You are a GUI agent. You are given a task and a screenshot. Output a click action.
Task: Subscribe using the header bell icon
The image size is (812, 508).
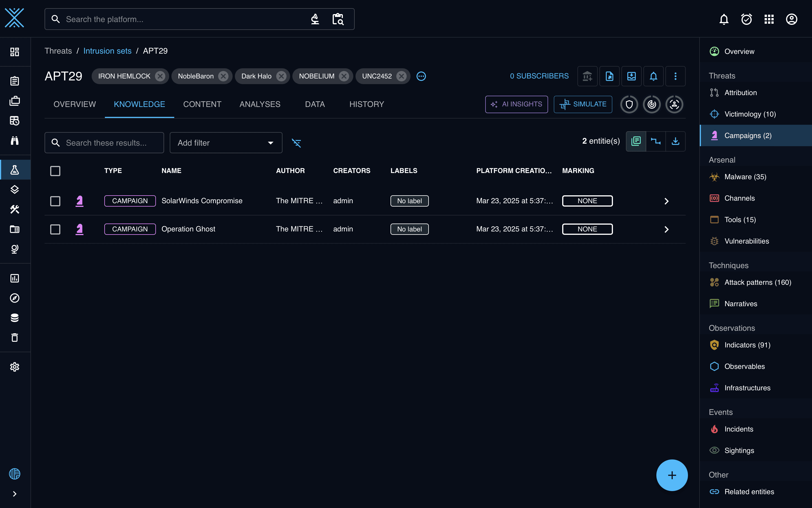[653, 76]
